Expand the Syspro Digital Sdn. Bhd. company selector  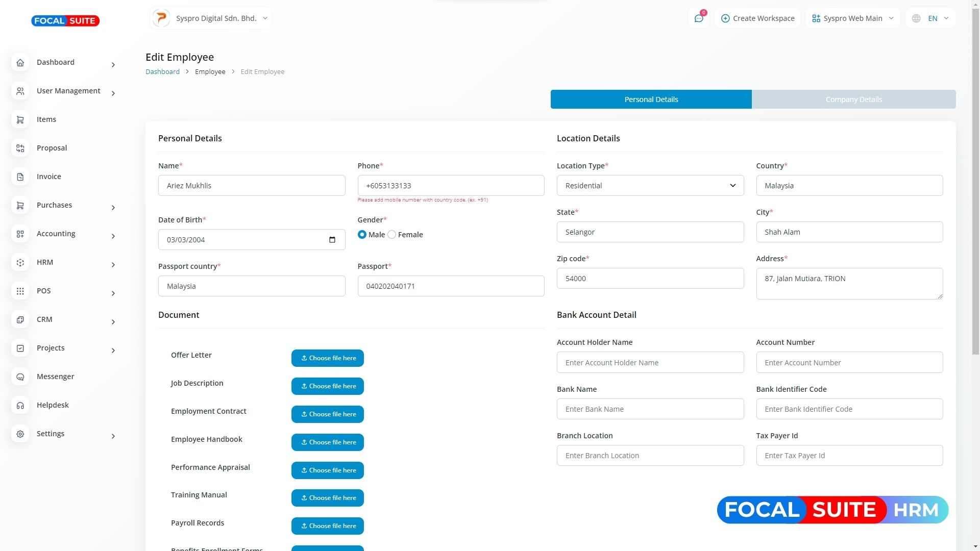point(210,18)
